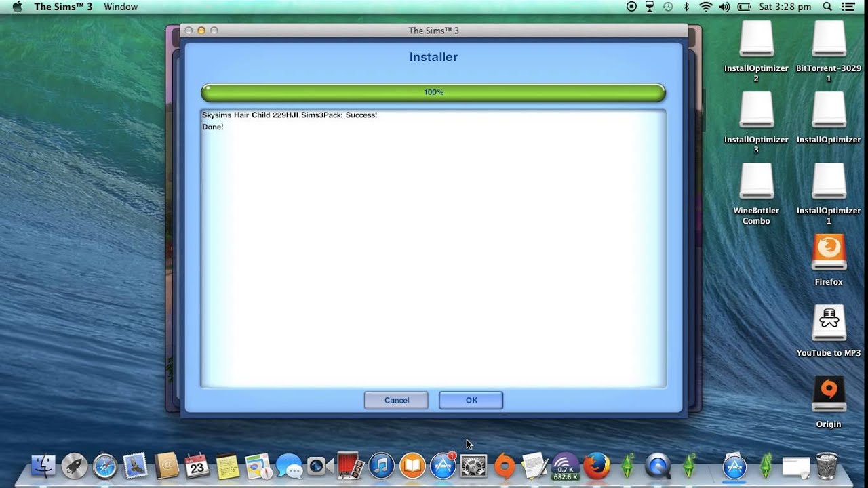This screenshot has height=488, width=868.
Task: Open QuickTime Player in the Dock
Action: pos(657,466)
